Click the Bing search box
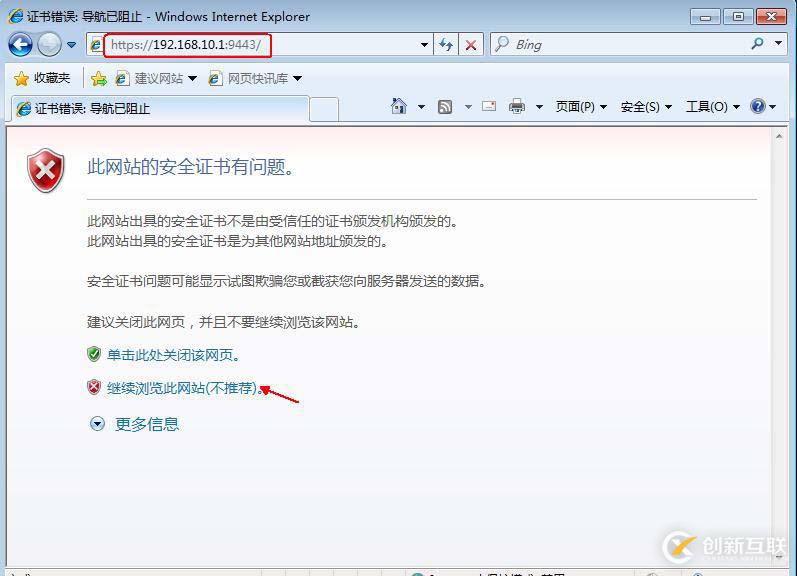Screen dimensions: 797x576 point(620,45)
